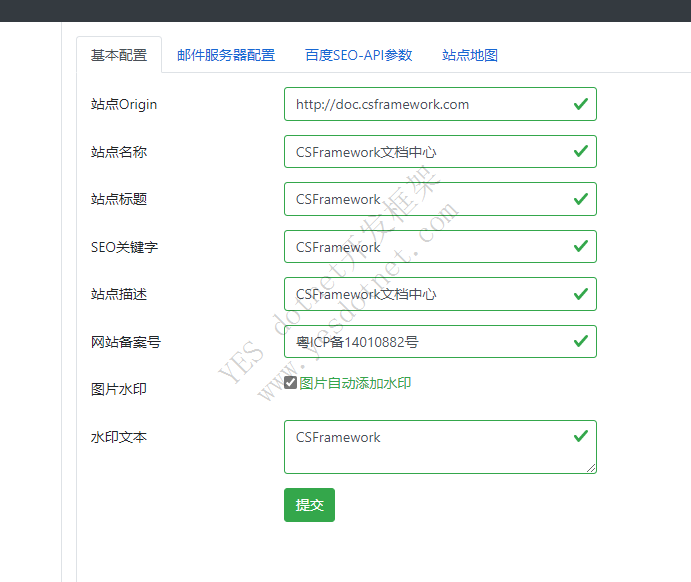
Task: Open the 邮件服务器配置 tab
Action: (x=226, y=55)
